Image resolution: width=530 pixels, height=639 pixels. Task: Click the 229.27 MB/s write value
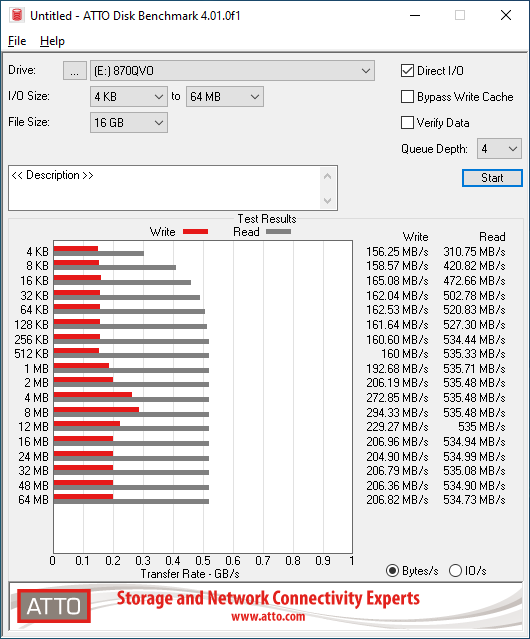(x=397, y=427)
